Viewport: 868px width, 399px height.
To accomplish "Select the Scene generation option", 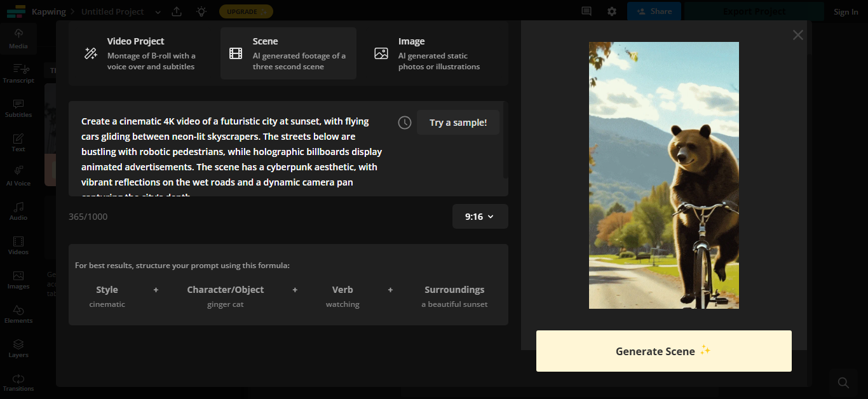I will click(288, 53).
